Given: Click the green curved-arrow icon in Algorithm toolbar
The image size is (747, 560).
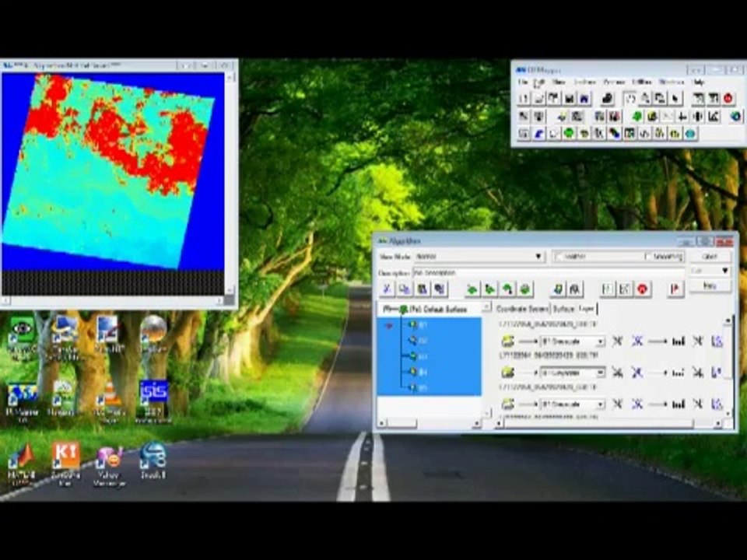Looking at the screenshot, I should pos(507,289).
